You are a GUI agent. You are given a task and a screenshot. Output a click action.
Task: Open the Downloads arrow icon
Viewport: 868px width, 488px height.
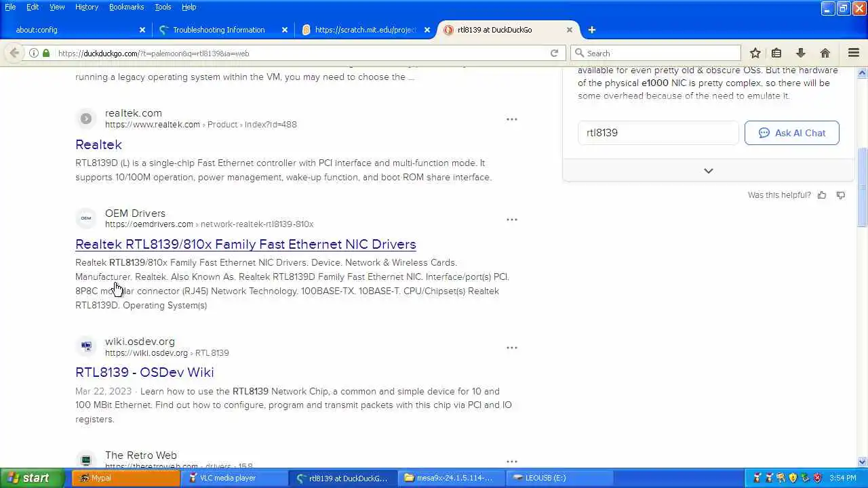coord(801,53)
